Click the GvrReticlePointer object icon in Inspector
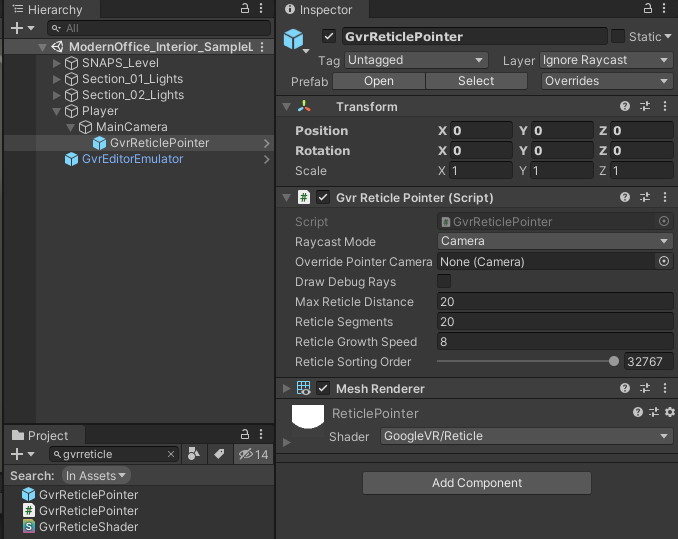Image resolution: width=678 pixels, height=539 pixels. (294, 39)
